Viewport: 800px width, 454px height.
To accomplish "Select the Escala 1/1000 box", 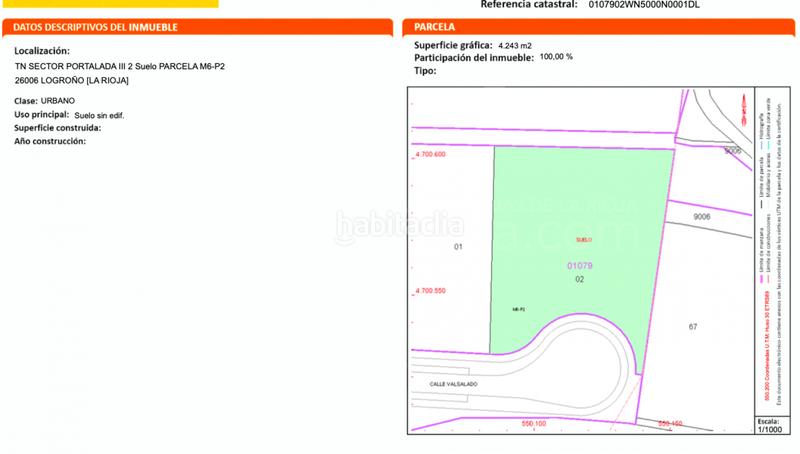I will pyautogui.click(x=768, y=425).
